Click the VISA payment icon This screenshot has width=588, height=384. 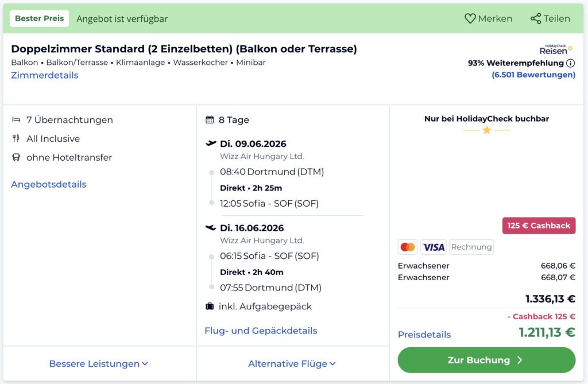tap(432, 247)
